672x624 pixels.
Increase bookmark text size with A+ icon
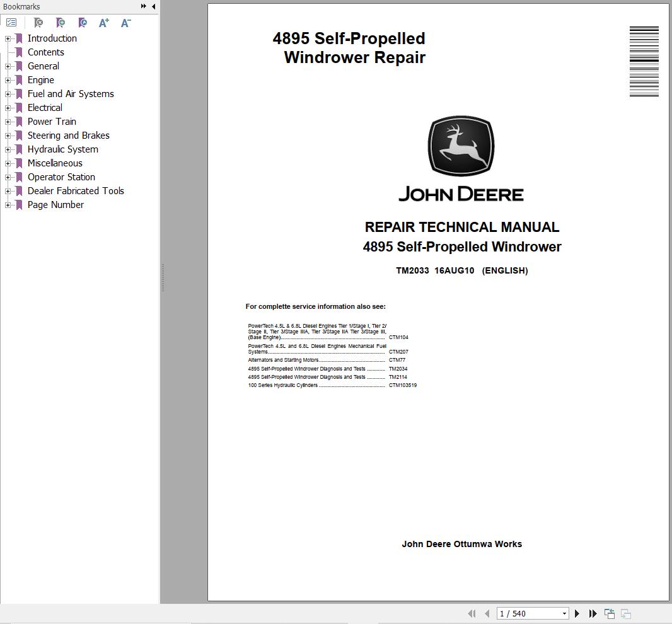pyautogui.click(x=104, y=23)
